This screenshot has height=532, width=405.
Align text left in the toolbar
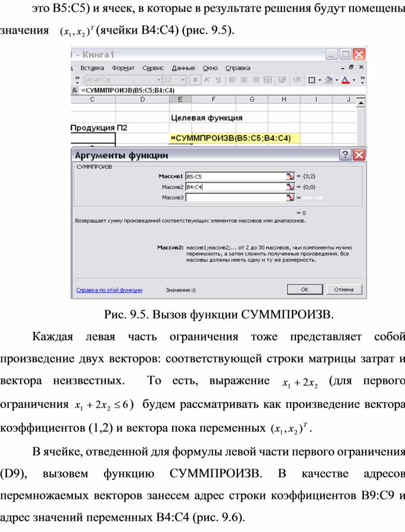pyautogui.click(x=232, y=80)
